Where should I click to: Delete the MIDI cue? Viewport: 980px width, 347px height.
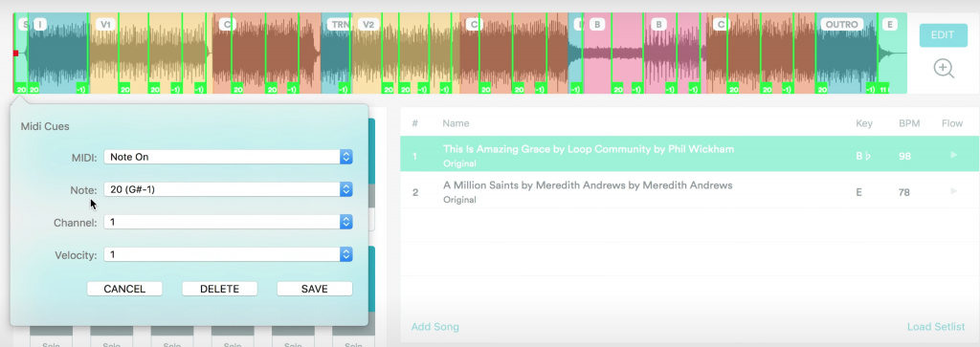[x=219, y=289]
